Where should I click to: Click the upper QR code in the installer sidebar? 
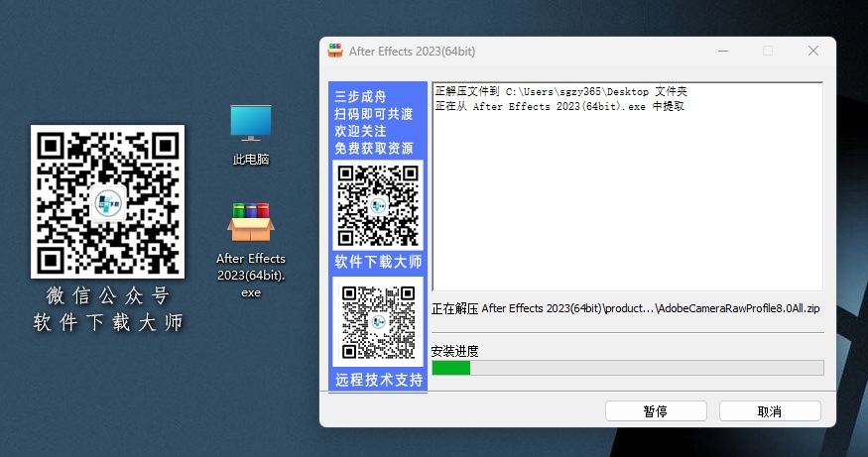(378, 205)
